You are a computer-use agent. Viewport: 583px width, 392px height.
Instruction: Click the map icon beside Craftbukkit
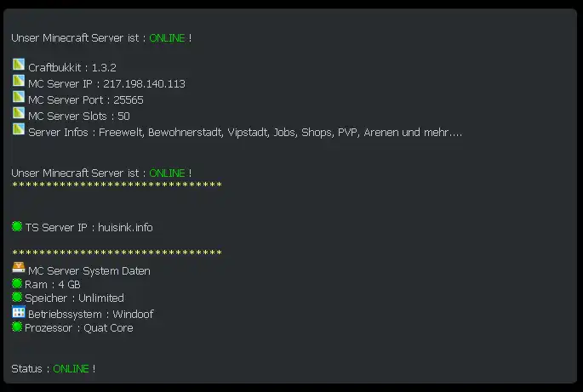pyautogui.click(x=18, y=65)
